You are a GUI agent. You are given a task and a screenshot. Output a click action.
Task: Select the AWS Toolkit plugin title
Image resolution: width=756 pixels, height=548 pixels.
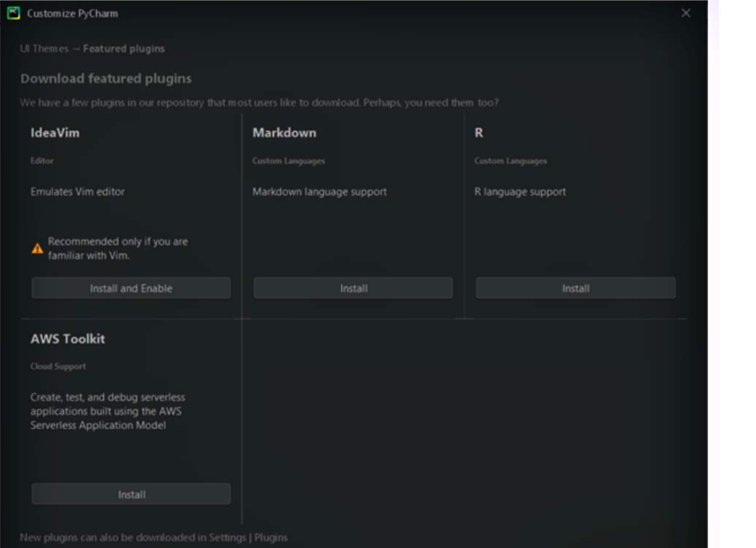[x=67, y=339]
